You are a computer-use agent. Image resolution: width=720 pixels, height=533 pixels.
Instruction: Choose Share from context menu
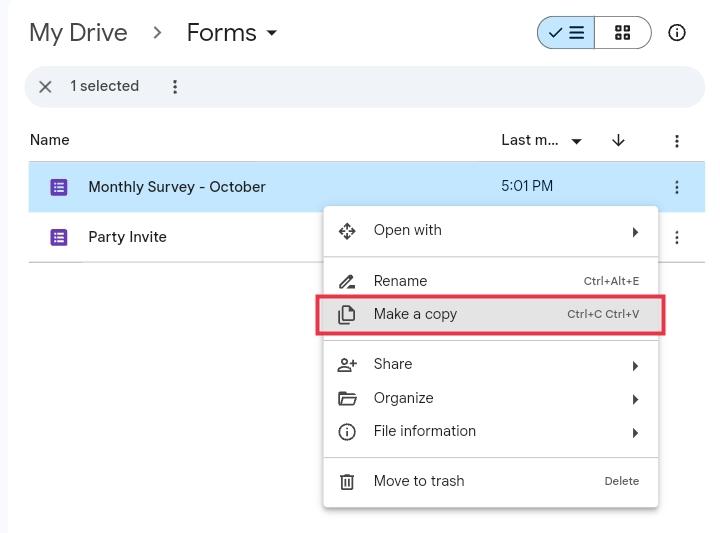tap(490, 365)
